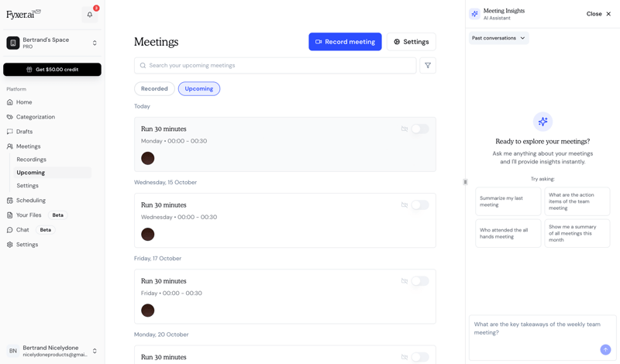Expand the Past conversations dropdown
The image size is (620, 364).
[498, 38]
